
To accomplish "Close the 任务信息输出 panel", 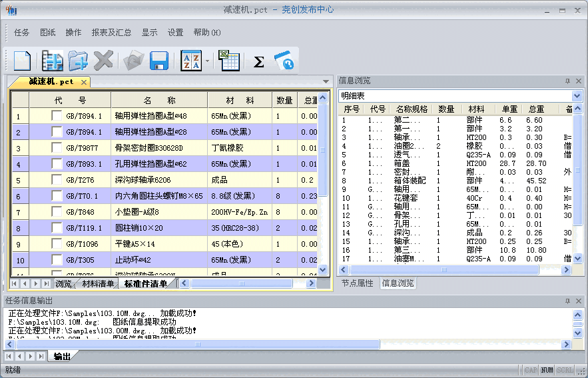I will pos(579,301).
